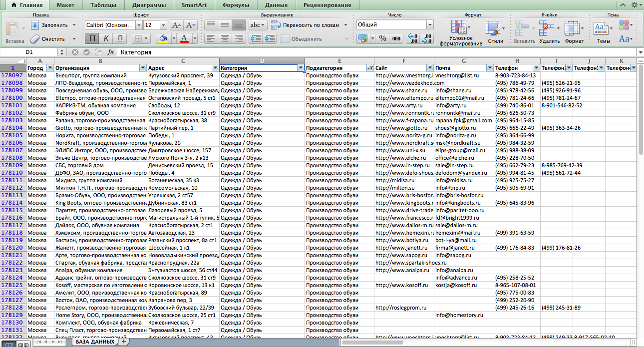The width and height of the screenshot is (644, 347).
Task: Click the fx insert function icon
Action: (x=111, y=52)
